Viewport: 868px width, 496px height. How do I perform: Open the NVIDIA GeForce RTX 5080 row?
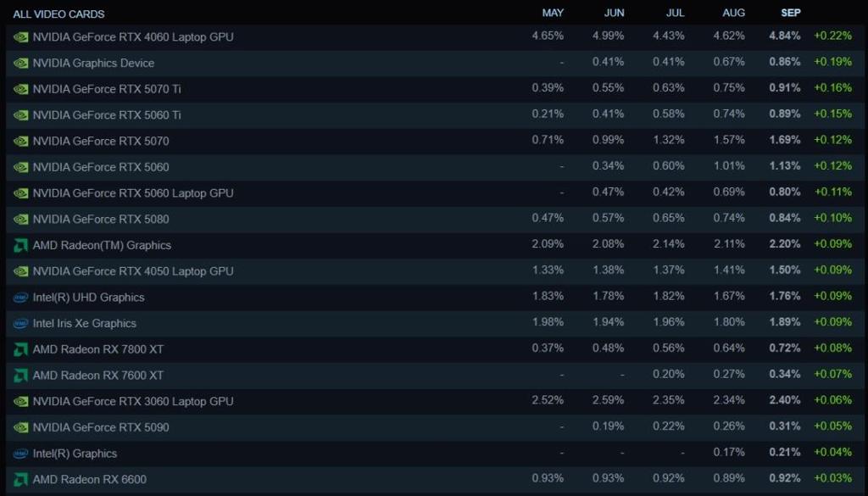(101, 220)
